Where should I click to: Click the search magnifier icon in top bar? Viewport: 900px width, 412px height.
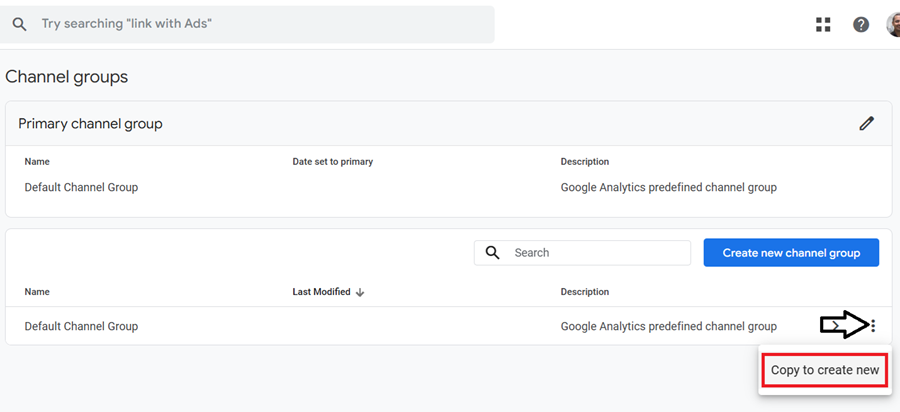point(19,24)
